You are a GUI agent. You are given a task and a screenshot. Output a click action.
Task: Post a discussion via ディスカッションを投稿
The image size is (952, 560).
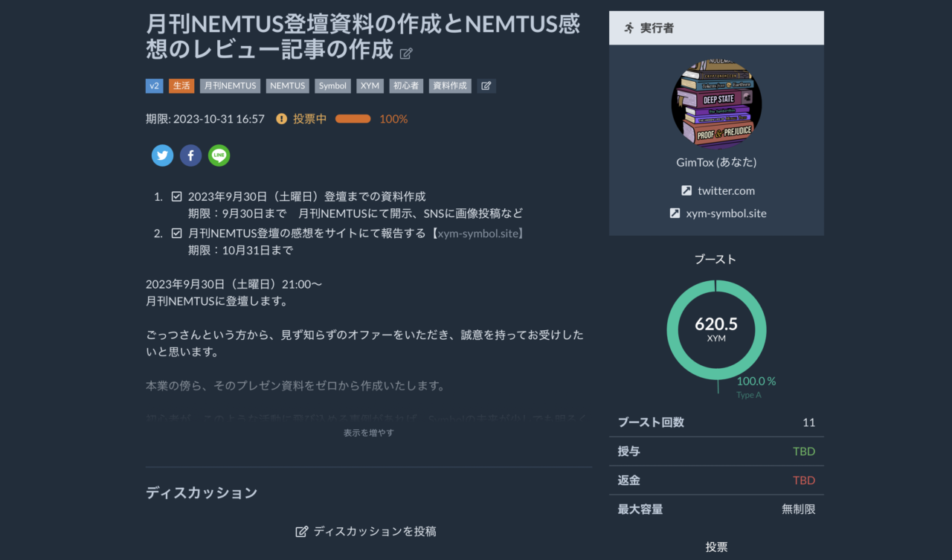[x=367, y=531]
